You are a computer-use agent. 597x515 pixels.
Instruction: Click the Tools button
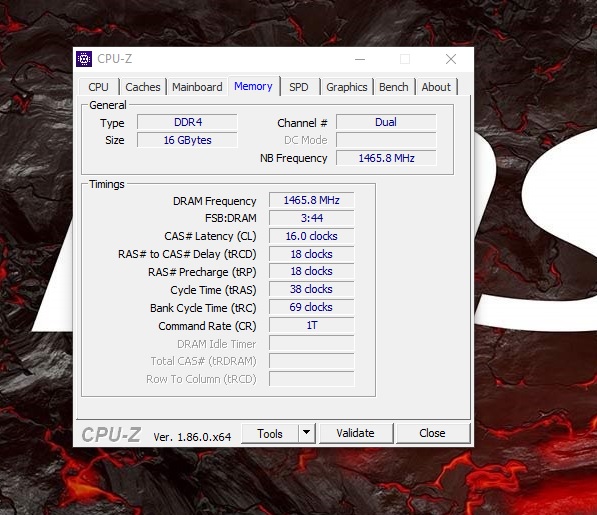[x=270, y=434]
